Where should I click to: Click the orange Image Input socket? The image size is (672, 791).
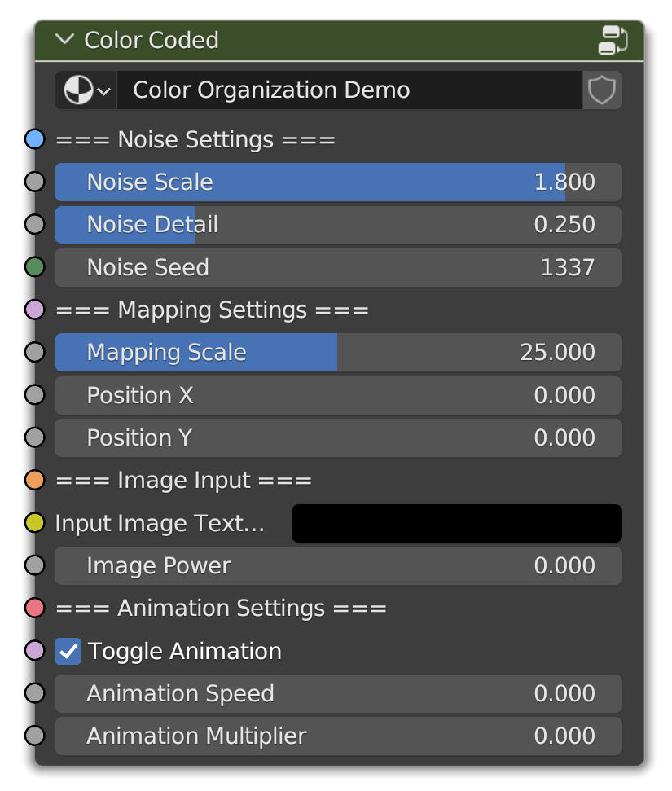[x=34, y=480]
